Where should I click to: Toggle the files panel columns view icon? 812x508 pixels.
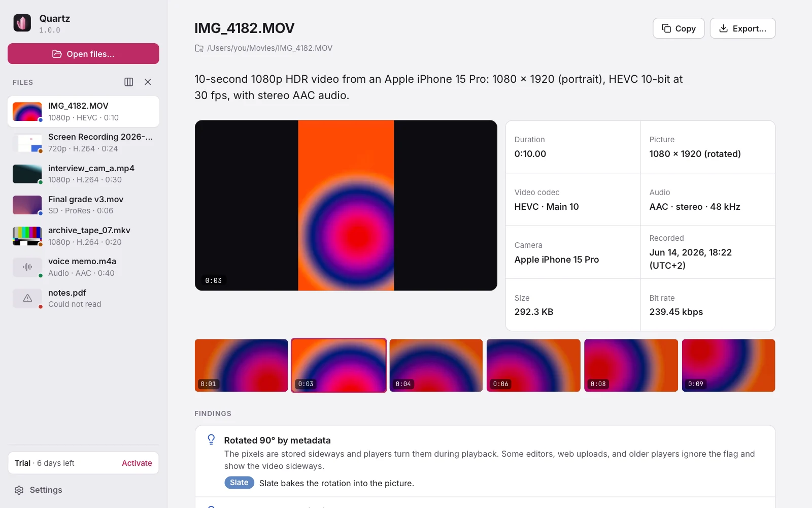click(x=129, y=82)
